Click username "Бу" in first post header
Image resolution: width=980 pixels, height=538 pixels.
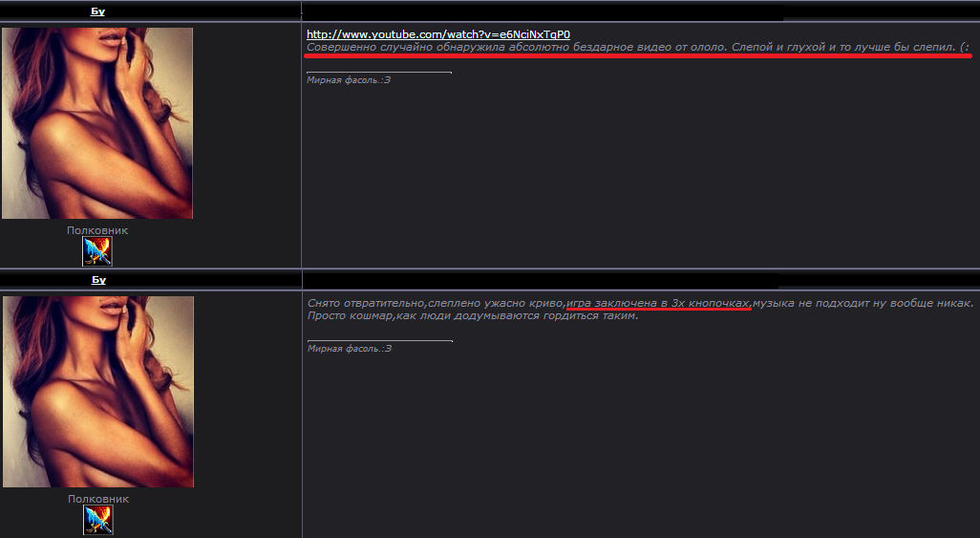[97, 11]
